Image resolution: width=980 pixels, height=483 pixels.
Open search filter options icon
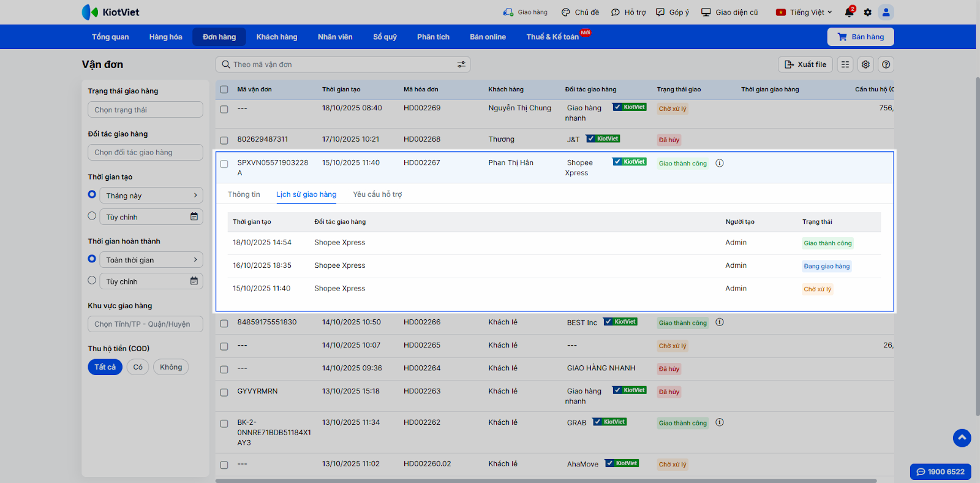pos(461,64)
